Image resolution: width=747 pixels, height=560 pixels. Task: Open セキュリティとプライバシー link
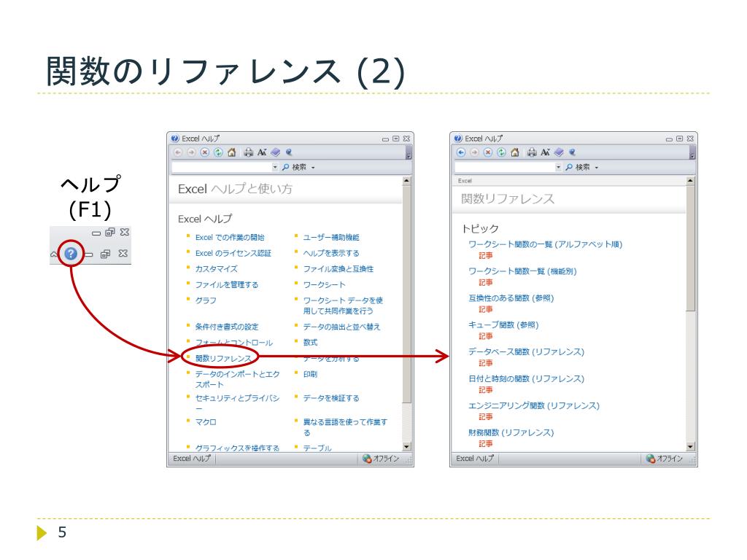pyautogui.click(x=237, y=402)
